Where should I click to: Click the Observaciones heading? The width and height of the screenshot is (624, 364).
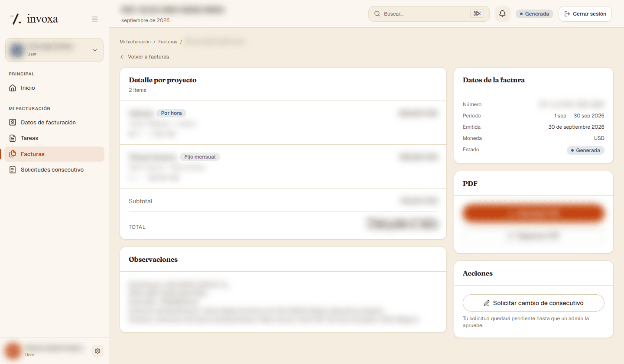[153, 260]
